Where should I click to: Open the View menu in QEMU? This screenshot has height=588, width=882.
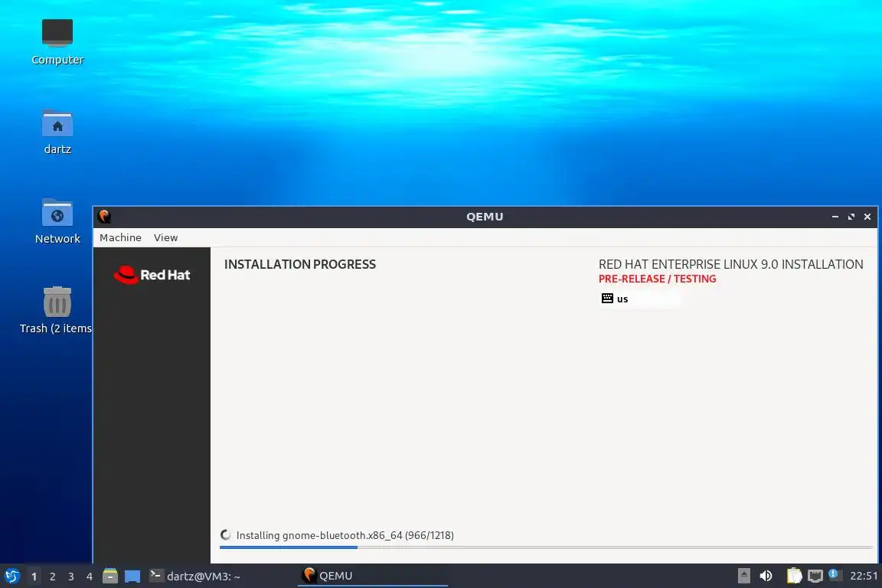(165, 237)
